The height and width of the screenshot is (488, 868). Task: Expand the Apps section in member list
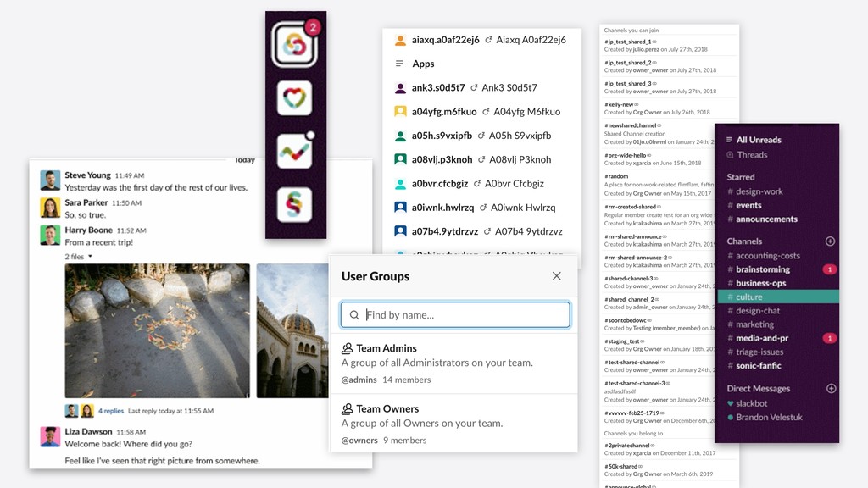point(423,64)
